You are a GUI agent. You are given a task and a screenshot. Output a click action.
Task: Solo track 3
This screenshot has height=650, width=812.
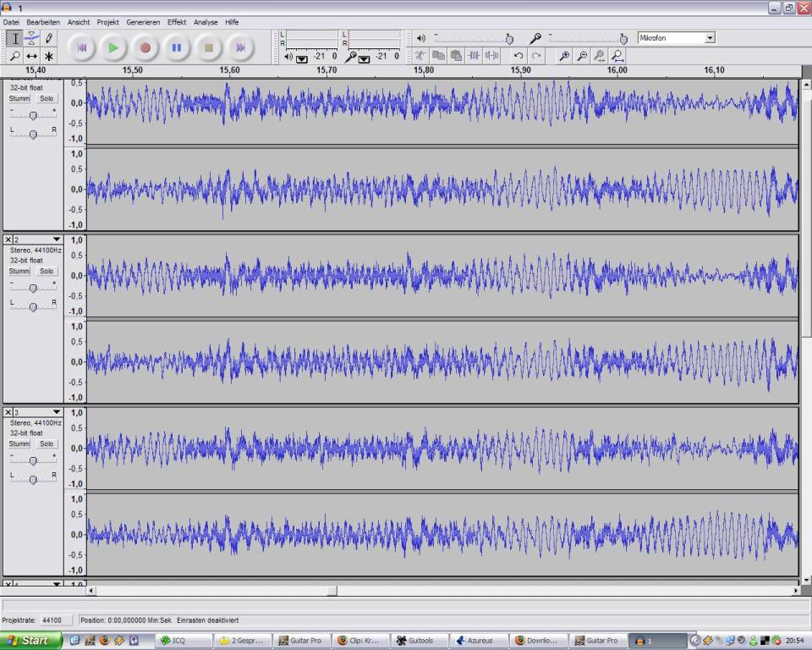click(47, 443)
